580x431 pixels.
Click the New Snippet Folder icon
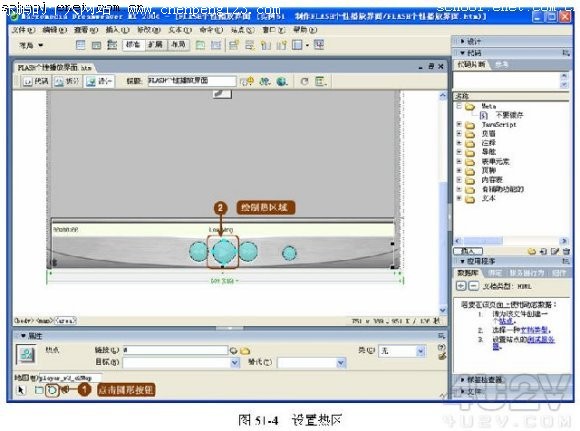click(532, 252)
